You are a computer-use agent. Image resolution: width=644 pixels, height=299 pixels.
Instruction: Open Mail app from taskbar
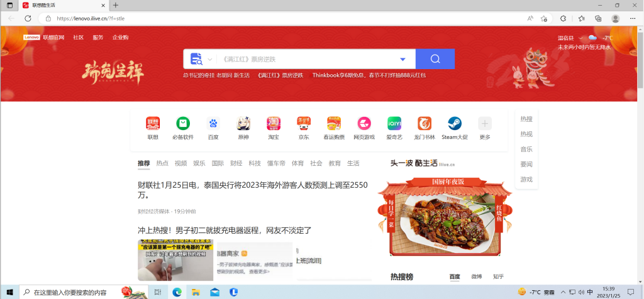coord(214,292)
